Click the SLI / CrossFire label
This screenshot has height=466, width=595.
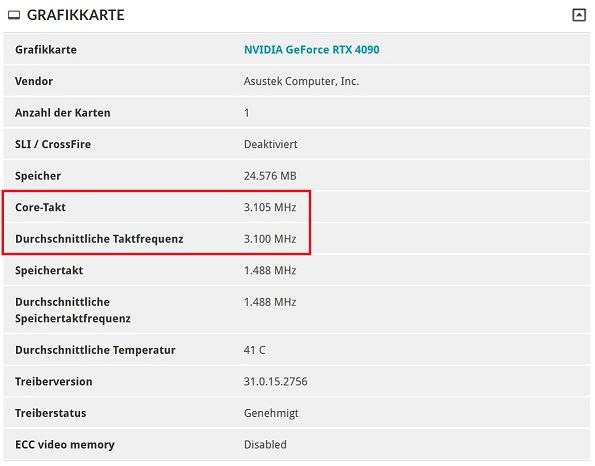[53, 144]
